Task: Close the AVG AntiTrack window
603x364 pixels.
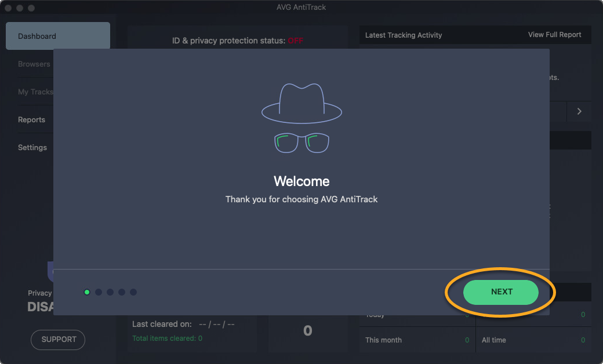Action: 9,8
